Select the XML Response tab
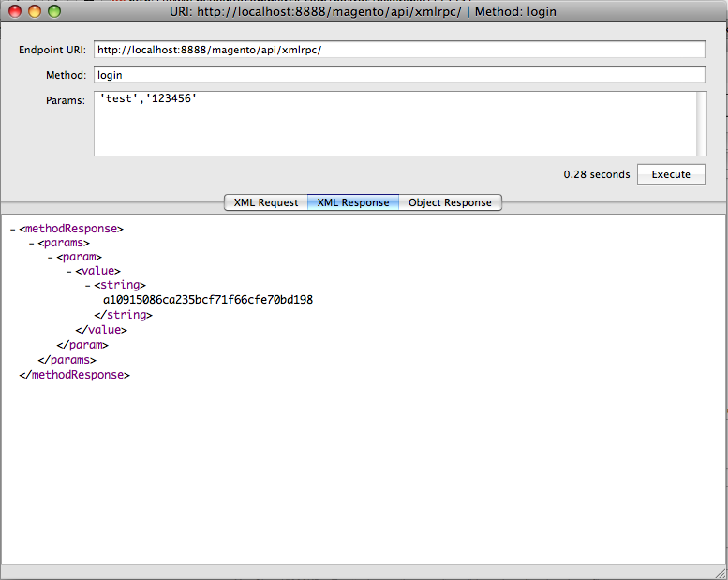 point(353,202)
